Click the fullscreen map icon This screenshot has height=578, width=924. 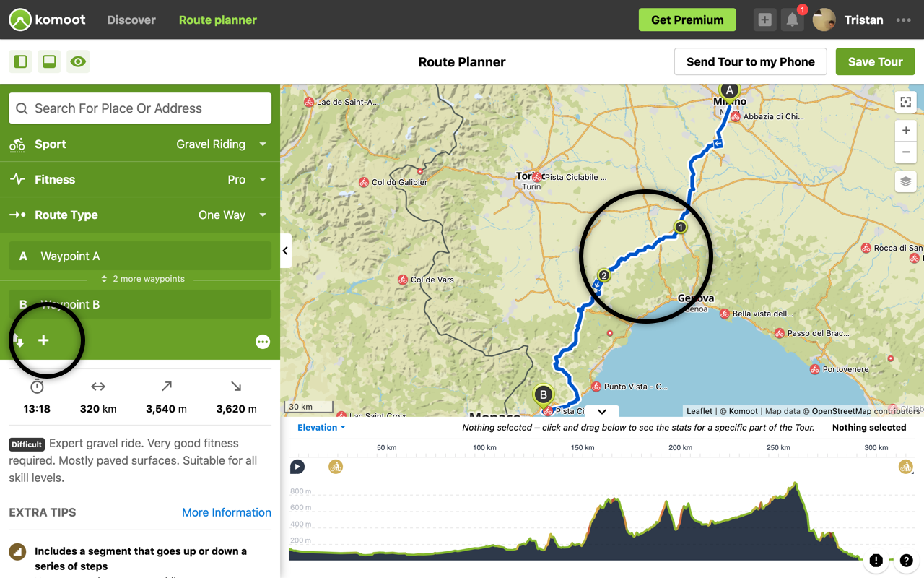click(905, 102)
